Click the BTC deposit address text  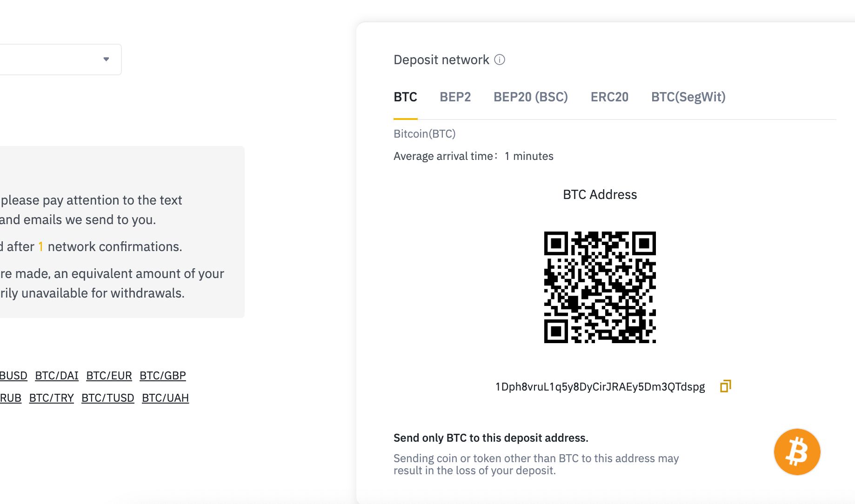(x=600, y=387)
